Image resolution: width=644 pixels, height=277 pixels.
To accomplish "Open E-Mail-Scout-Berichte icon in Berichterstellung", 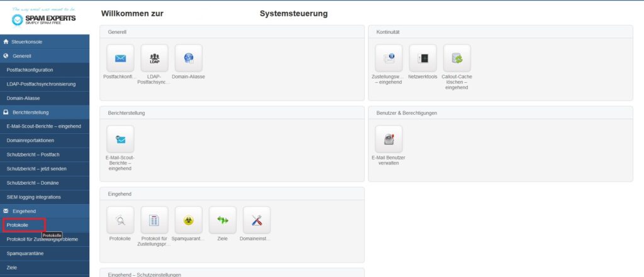I will pos(120,139).
